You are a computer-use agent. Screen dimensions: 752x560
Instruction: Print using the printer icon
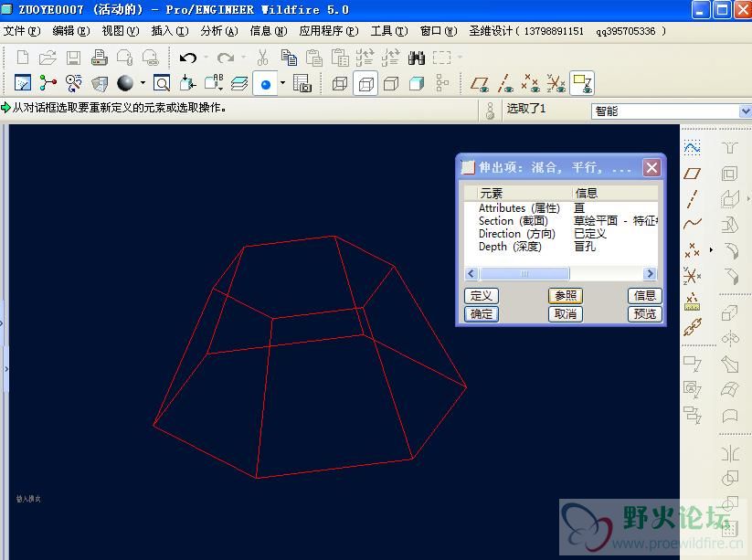point(100,58)
